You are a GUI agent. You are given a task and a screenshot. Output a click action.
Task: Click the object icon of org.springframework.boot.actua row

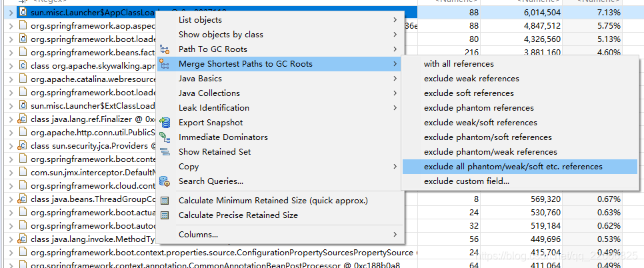click(x=23, y=213)
